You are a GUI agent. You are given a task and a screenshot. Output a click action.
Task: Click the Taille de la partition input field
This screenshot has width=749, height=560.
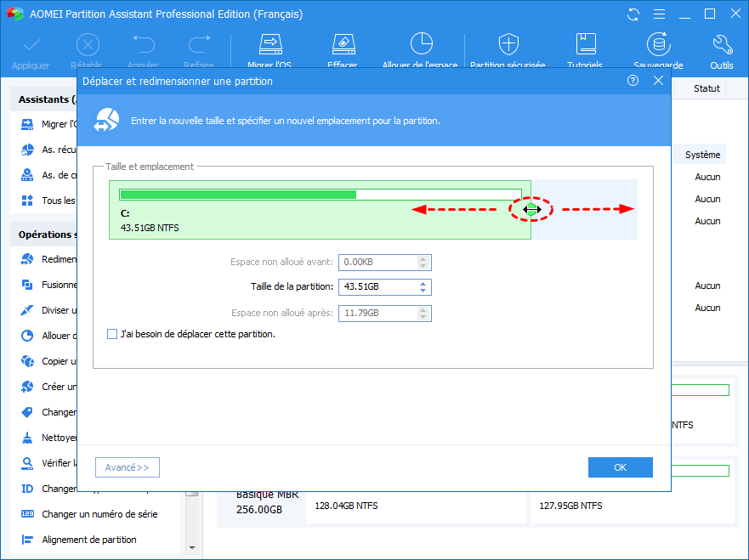[x=384, y=287]
